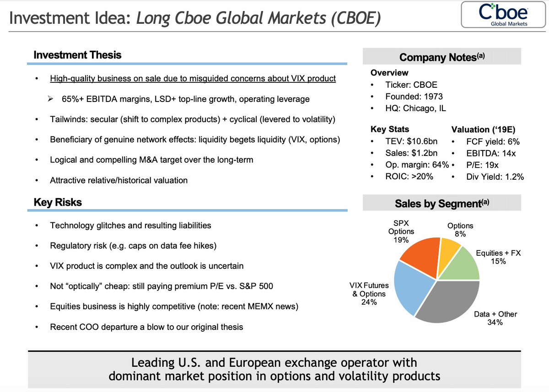Click the 'Leading U.S. and European exchange operator' banner
This screenshot has height=392, width=549.
point(274,370)
